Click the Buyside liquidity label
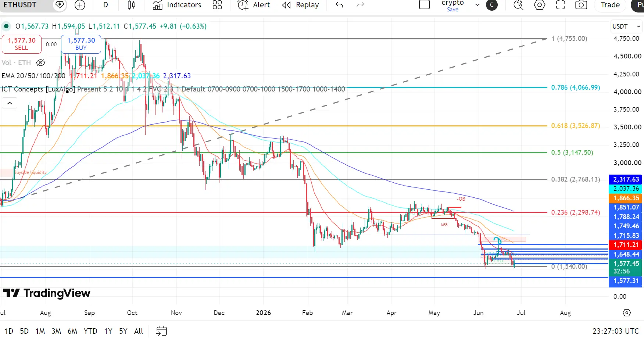The width and height of the screenshot is (644, 340). coord(31,172)
